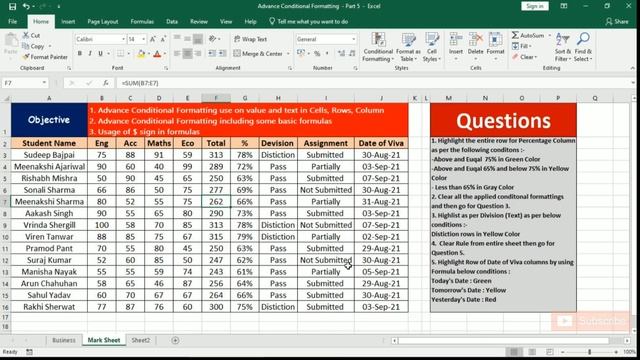640x360 pixels.
Task: Click the Insert cells icon
Action: point(456,40)
